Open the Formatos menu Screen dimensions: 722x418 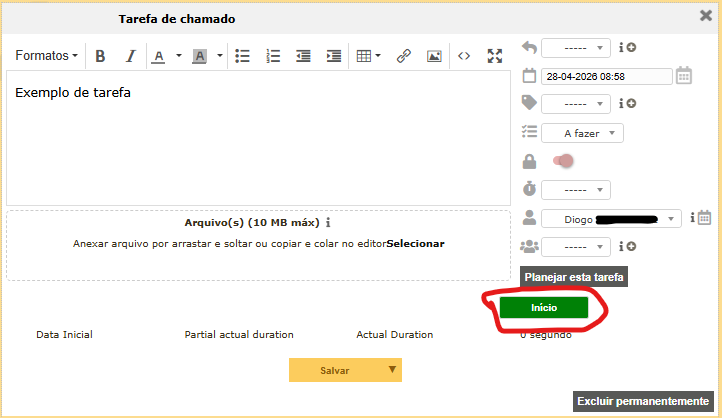tap(46, 56)
